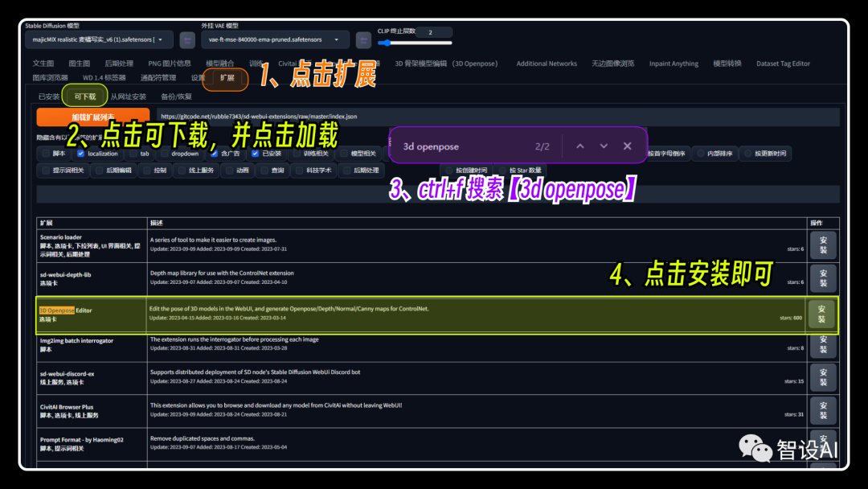868x489 pixels.
Task: Adjust the CLIP stop layers slider
Action: tap(416, 43)
